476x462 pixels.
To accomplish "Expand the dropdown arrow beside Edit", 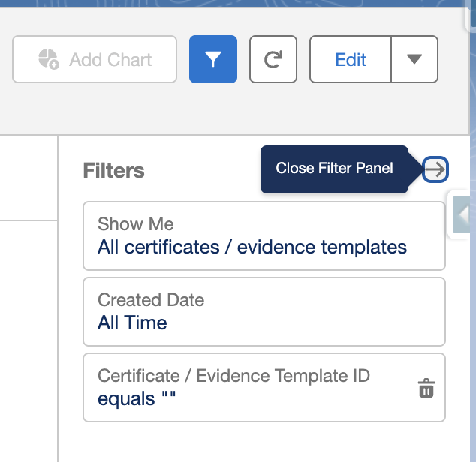I will click(414, 59).
